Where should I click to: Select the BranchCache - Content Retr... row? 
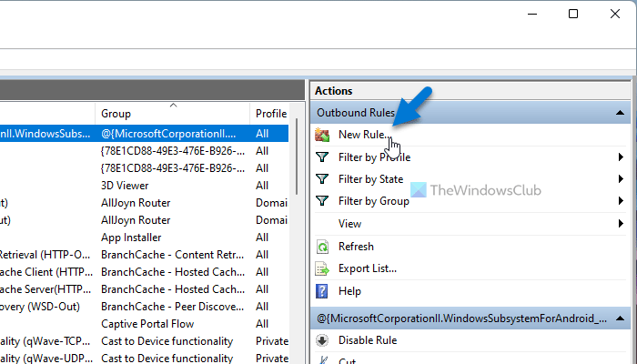point(144,255)
